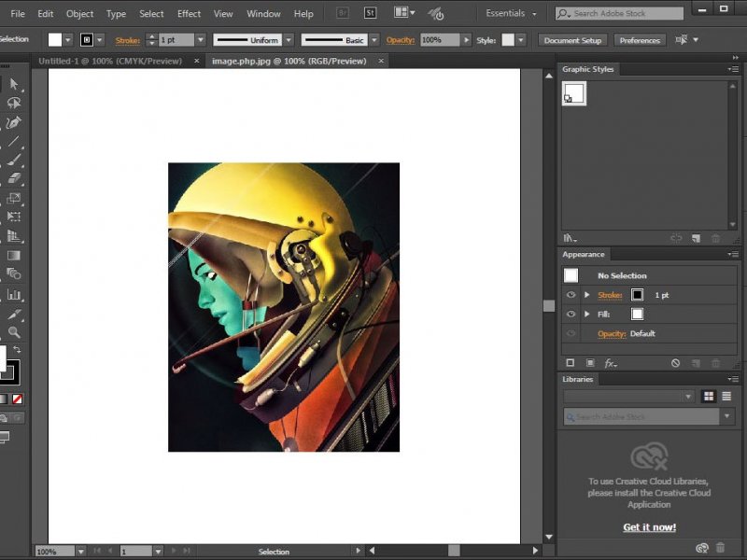
Task: Add New Effect fx button
Action: coord(611,363)
